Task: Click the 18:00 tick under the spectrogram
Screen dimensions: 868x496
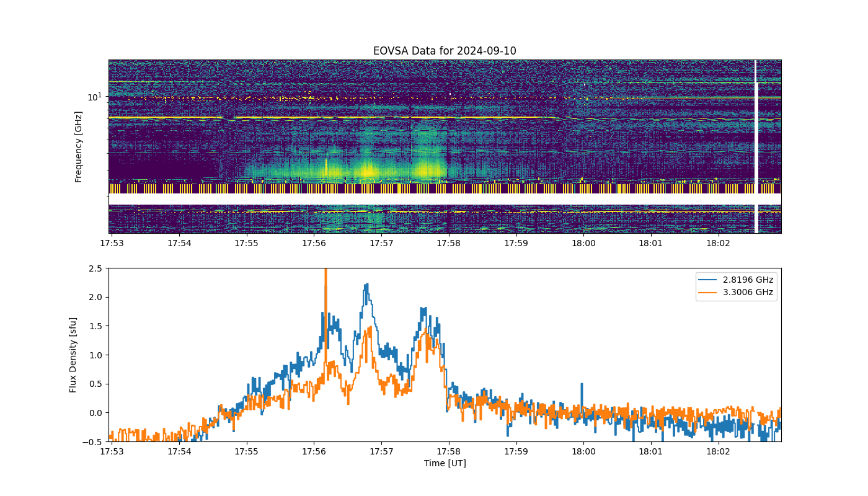Action: click(x=583, y=244)
